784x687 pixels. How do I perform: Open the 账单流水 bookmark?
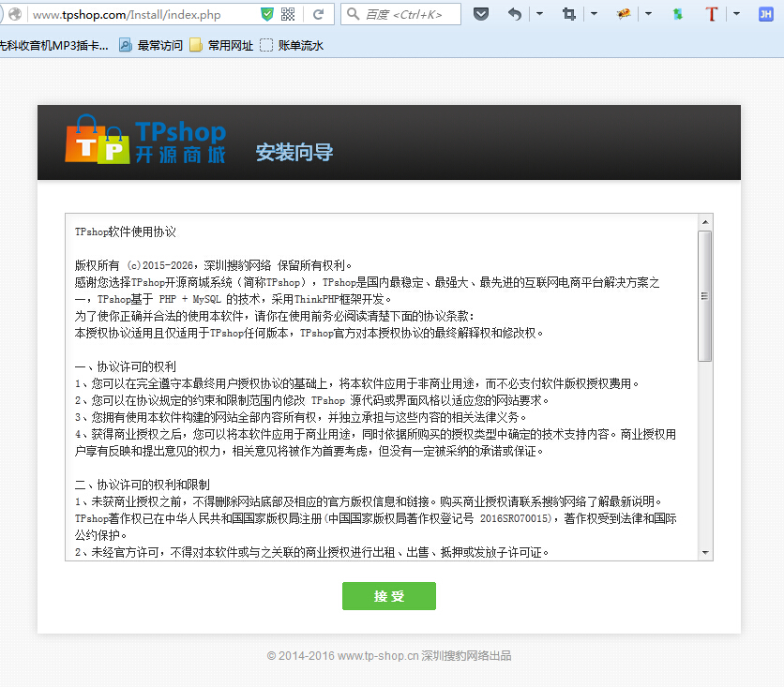tap(292, 45)
